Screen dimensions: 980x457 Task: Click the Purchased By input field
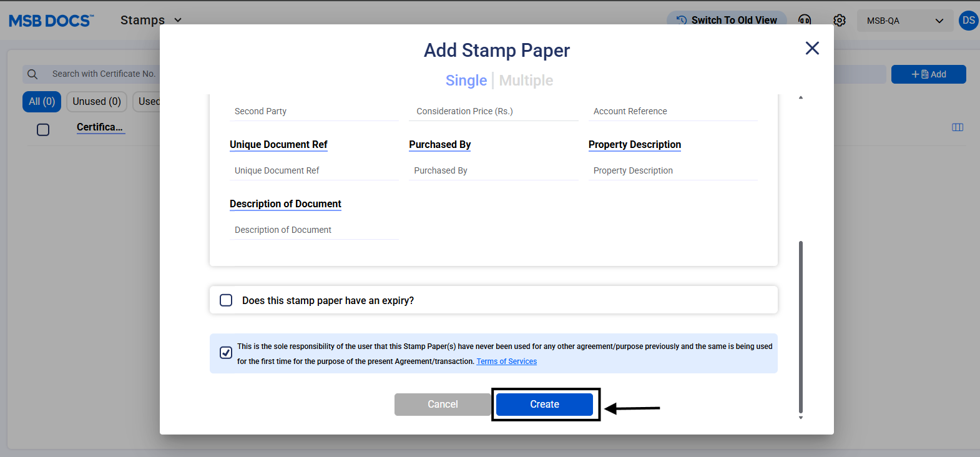493,170
